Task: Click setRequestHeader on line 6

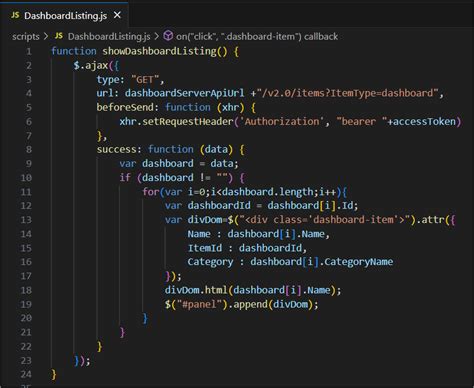Action: pyautogui.click(x=188, y=121)
